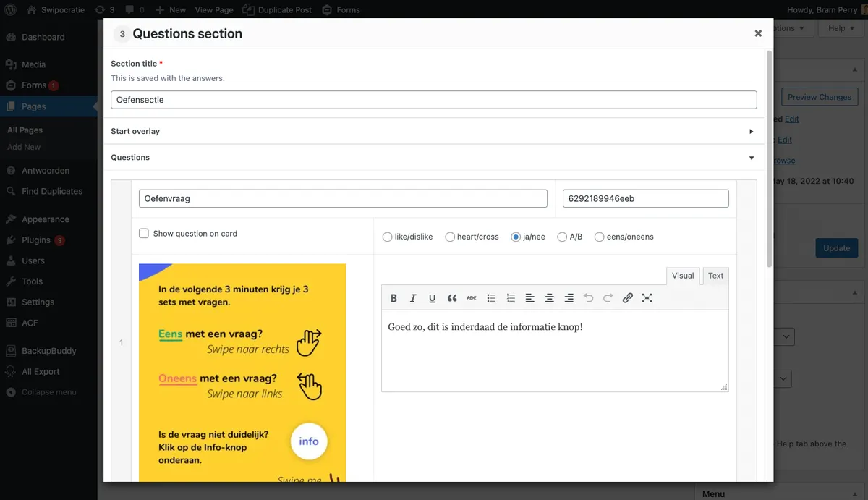Center-align the editor text
This screenshot has width=868, height=500.
[x=550, y=298]
